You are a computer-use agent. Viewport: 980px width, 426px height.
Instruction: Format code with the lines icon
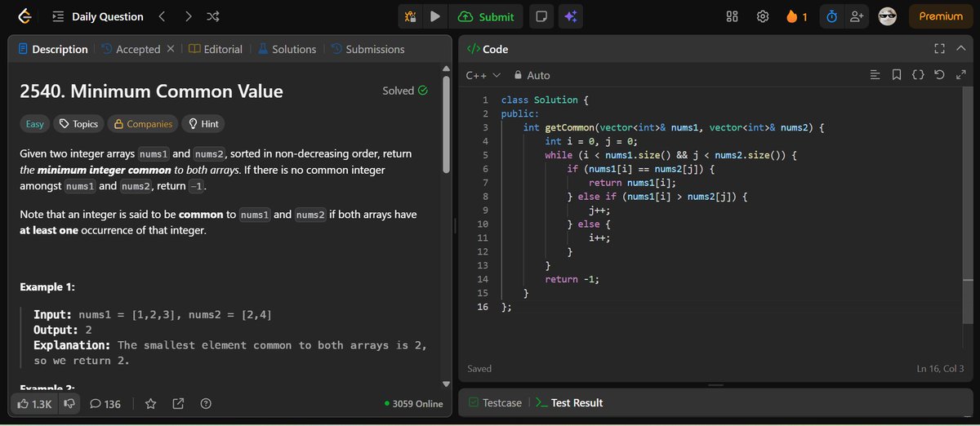pyautogui.click(x=875, y=75)
